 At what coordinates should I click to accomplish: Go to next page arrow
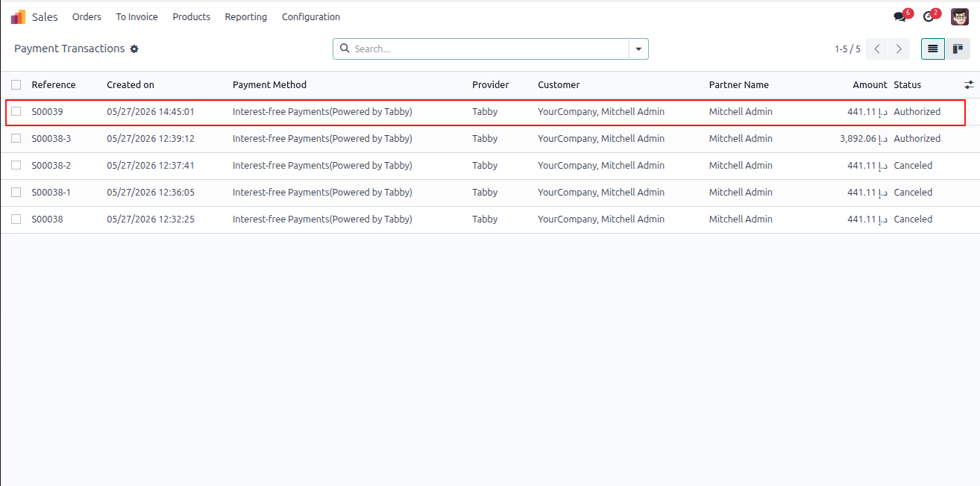pos(899,49)
